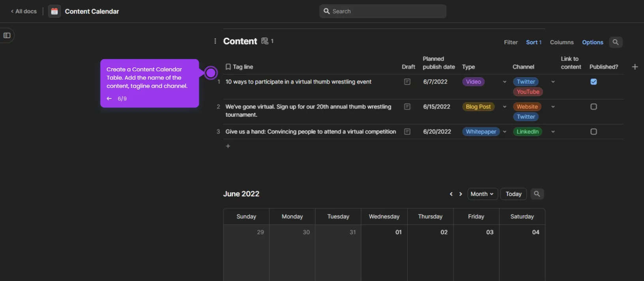Viewport: 644px width, 281px height.
Task: Select the 6/20/2022 date cell
Action: click(x=437, y=132)
